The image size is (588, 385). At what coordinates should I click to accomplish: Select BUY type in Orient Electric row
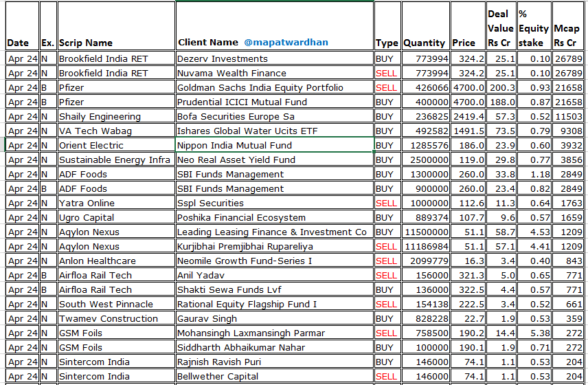pos(387,145)
